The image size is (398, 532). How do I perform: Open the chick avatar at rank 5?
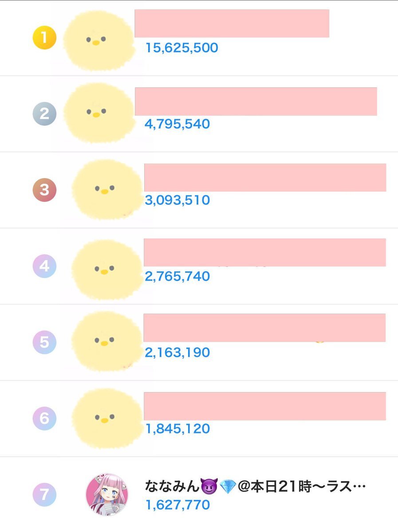(x=106, y=341)
